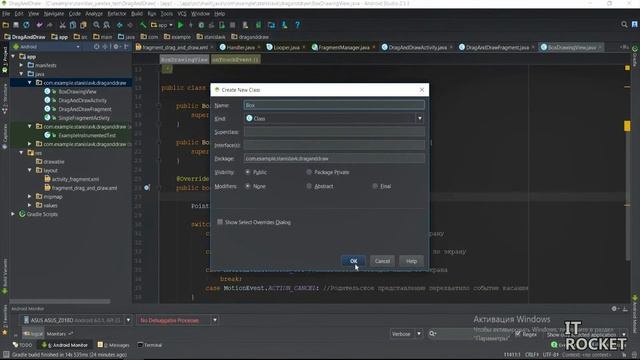Click the Interface(s) input field

[x=334, y=145]
